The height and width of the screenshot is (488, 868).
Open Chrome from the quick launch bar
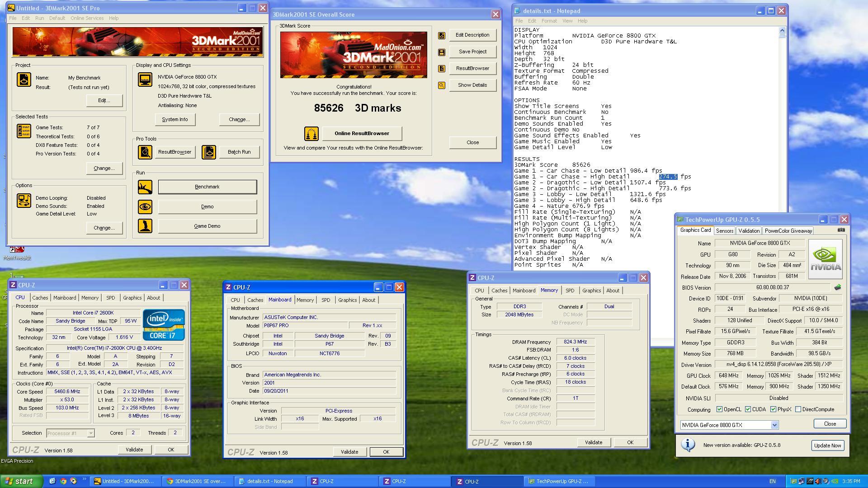point(63,481)
